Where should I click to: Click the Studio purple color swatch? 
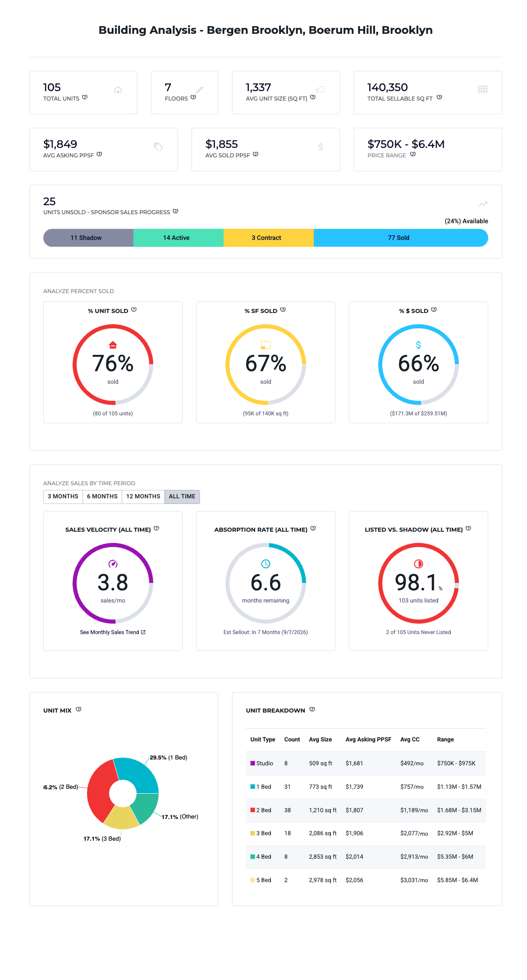pyautogui.click(x=253, y=763)
